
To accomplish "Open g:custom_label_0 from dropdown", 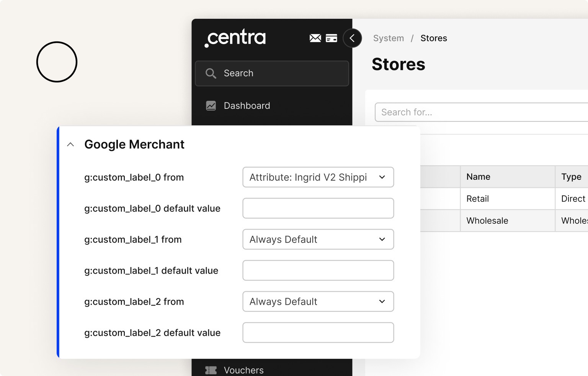I will (318, 177).
